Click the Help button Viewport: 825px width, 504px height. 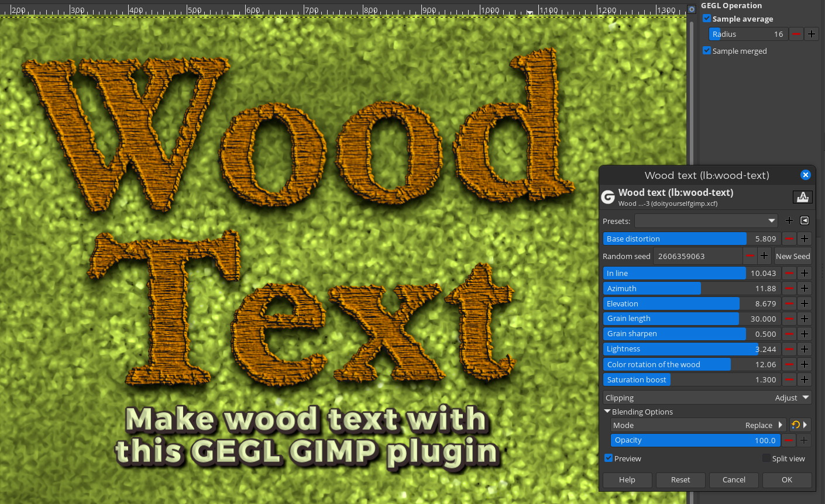tap(627, 479)
